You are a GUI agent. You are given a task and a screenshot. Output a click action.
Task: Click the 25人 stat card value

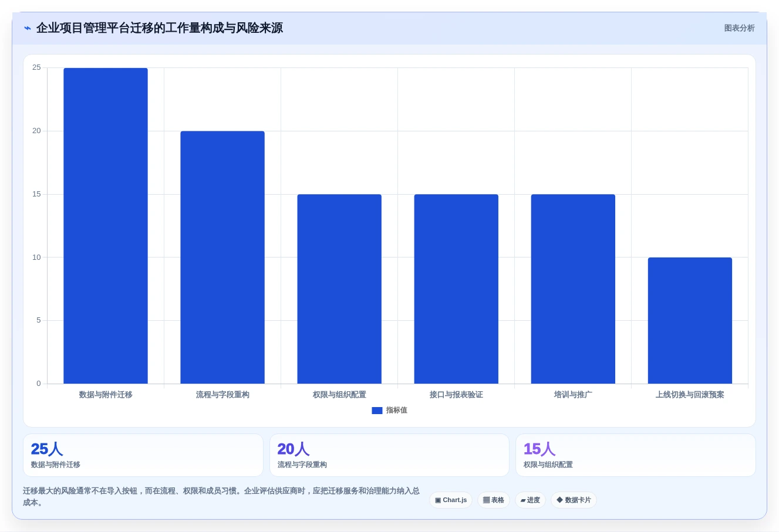[x=47, y=449]
